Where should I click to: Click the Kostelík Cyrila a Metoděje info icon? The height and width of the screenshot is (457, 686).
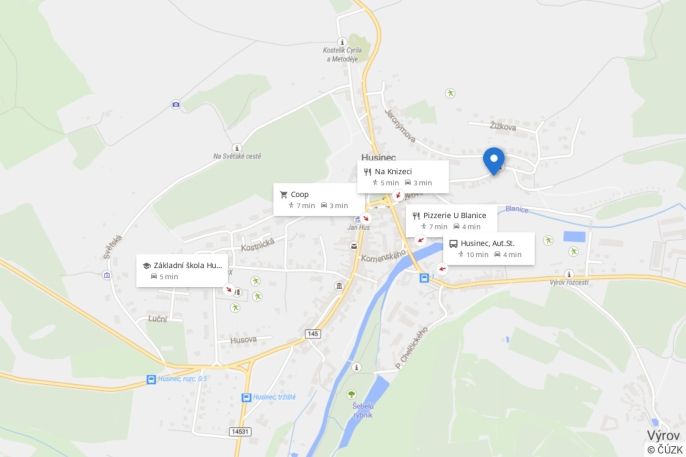[343, 42]
